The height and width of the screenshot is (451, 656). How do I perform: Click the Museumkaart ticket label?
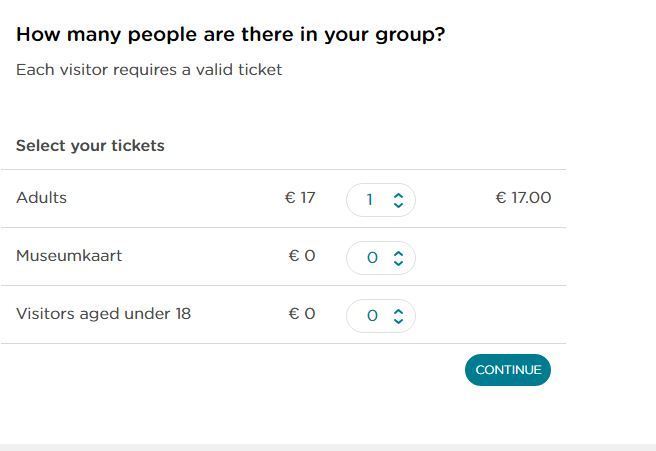tap(69, 256)
